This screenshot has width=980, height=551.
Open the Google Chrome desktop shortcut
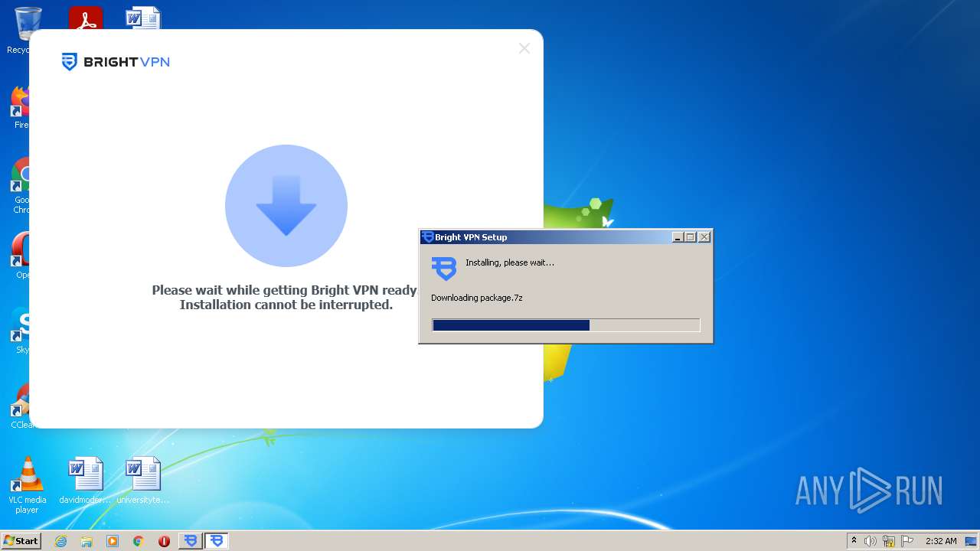pos(20,186)
